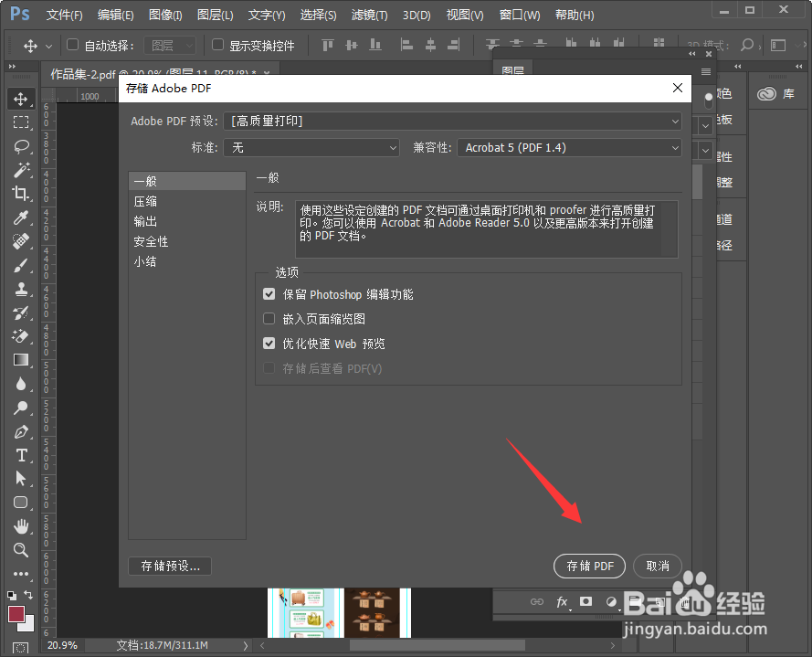Image resolution: width=812 pixels, height=657 pixels.
Task: Select the Path Selection tool
Action: pos(21,478)
